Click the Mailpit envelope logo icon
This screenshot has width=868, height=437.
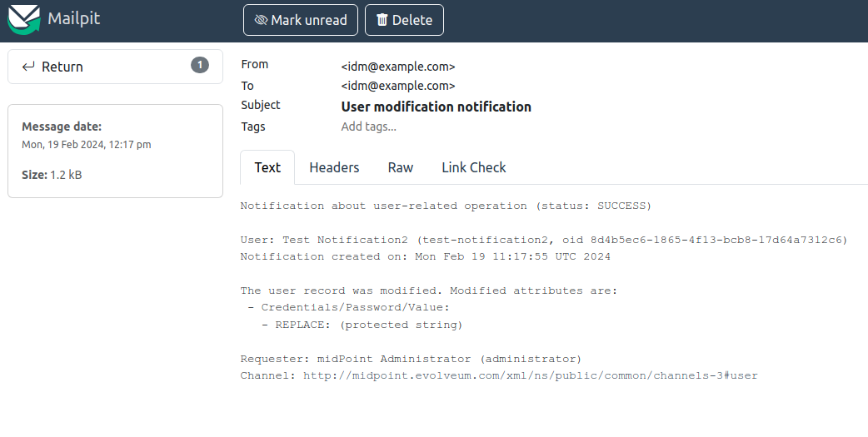(24, 19)
